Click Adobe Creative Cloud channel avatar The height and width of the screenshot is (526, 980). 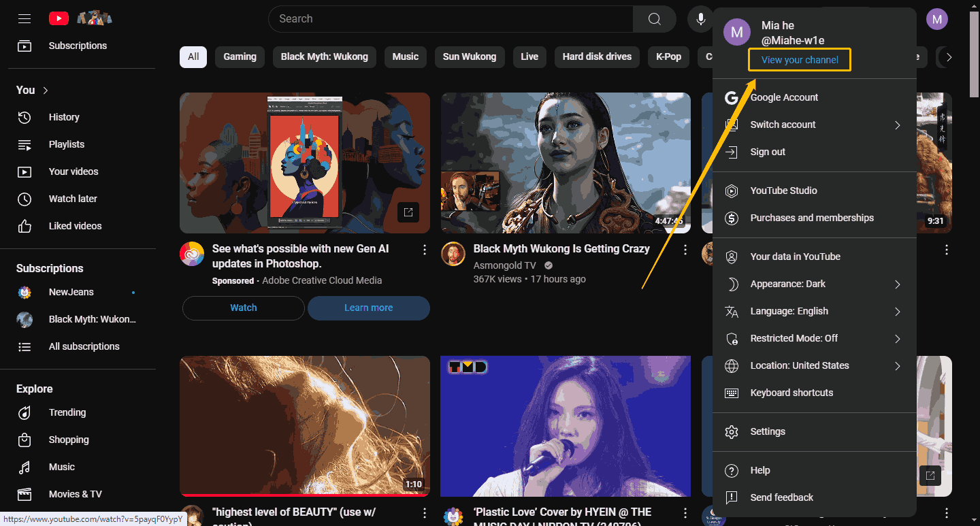192,254
